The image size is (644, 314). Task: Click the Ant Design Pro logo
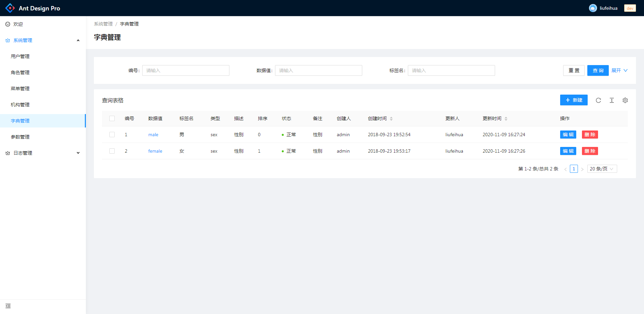coord(10,8)
